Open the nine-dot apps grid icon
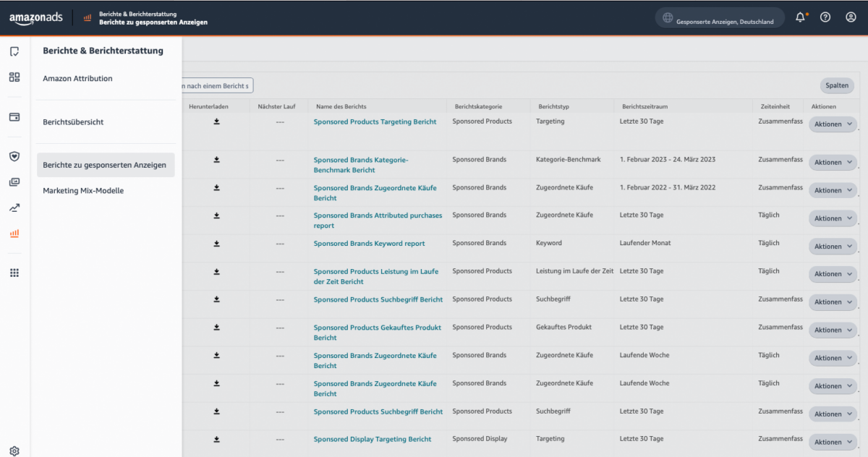 coord(14,273)
